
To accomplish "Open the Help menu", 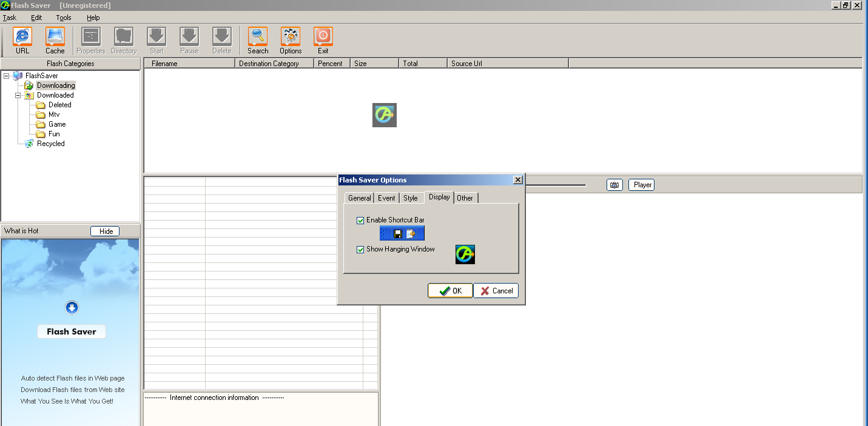I will (93, 18).
